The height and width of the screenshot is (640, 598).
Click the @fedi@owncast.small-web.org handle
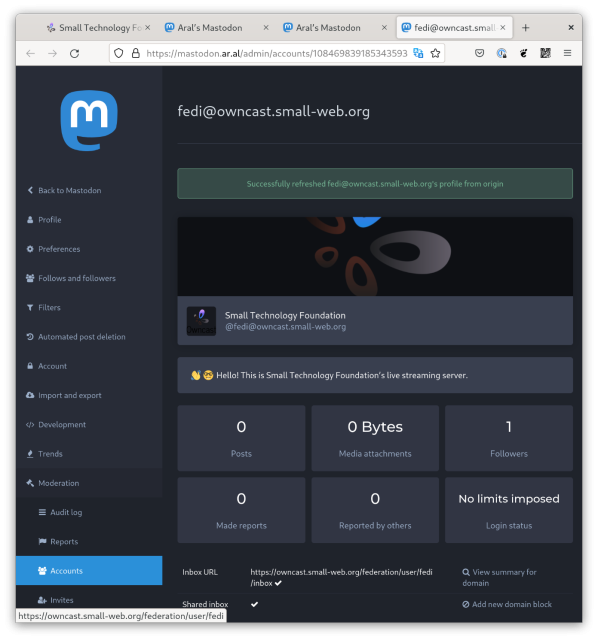click(285, 327)
